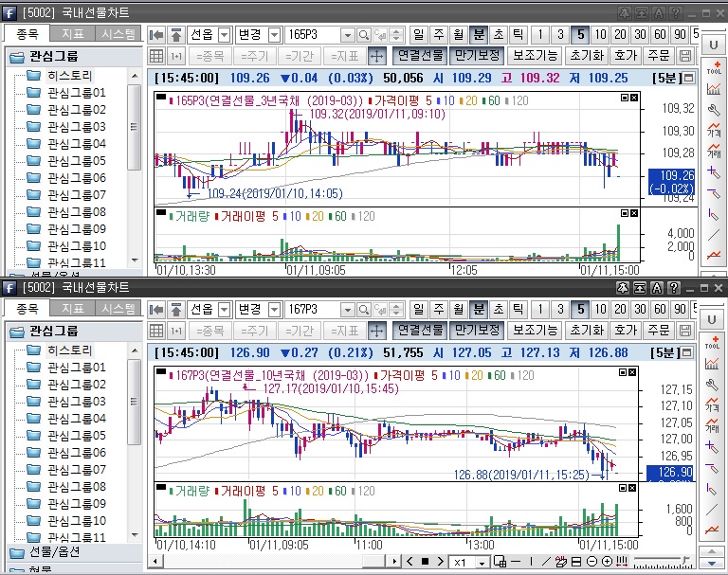Select the 일 daily period in top chart
The height and width of the screenshot is (575, 728).
[419, 35]
